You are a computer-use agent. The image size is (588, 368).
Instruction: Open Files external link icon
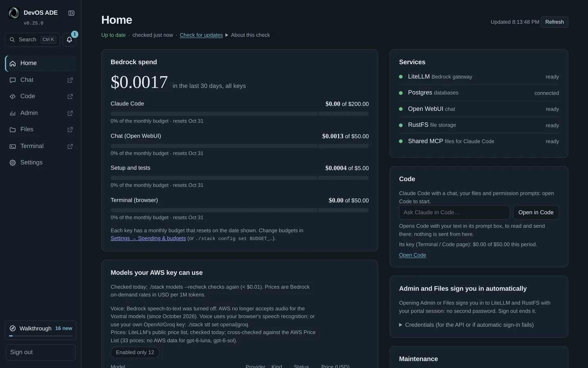point(70,130)
